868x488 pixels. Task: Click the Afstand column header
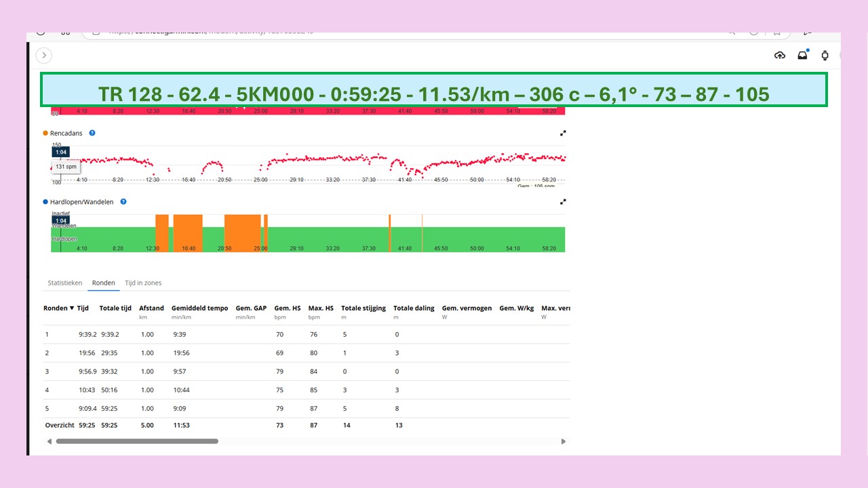pos(151,308)
